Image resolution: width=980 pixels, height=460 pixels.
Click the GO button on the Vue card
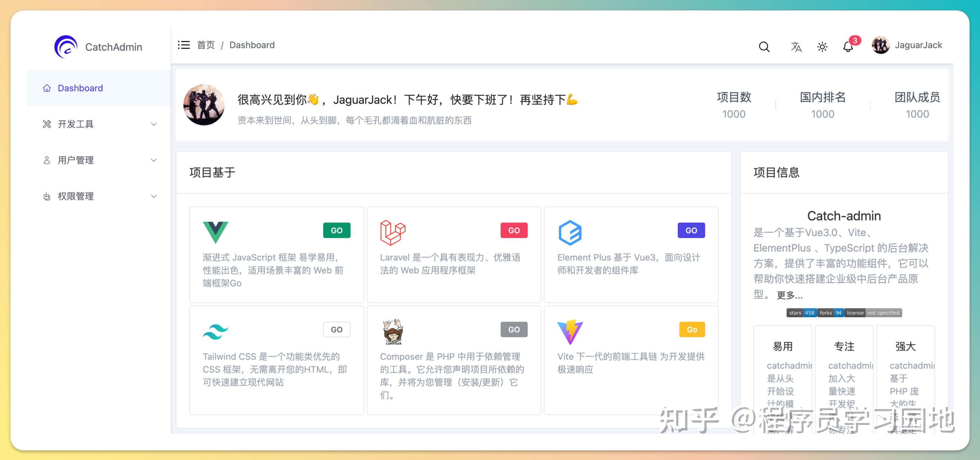pyautogui.click(x=336, y=230)
